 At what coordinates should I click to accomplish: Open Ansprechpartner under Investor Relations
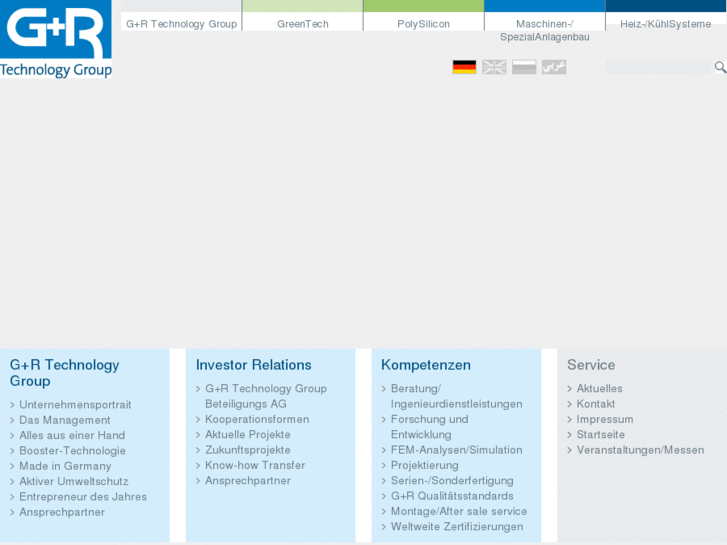pyautogui.click(x=248, y=481)
